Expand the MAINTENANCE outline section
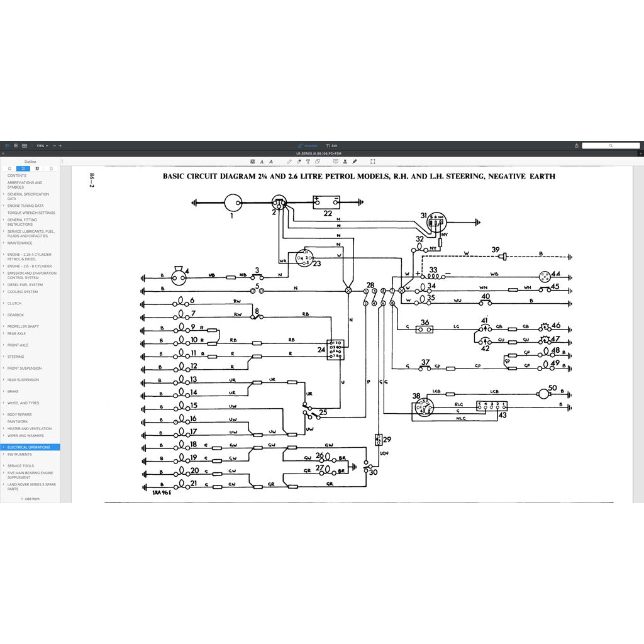This screenshot has width=644, height=644. coord(4,243)
